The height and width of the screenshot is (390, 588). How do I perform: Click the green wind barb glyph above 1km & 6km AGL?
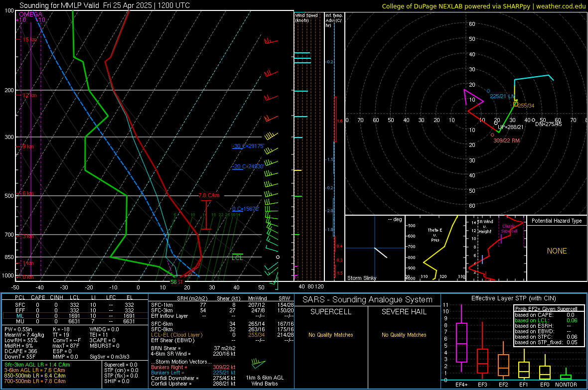(259, 363)
